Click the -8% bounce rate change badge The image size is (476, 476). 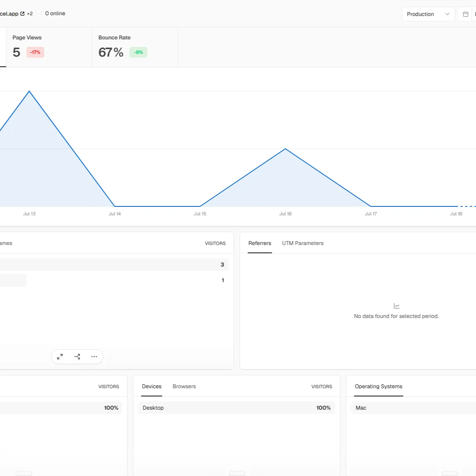click(138, 52)
